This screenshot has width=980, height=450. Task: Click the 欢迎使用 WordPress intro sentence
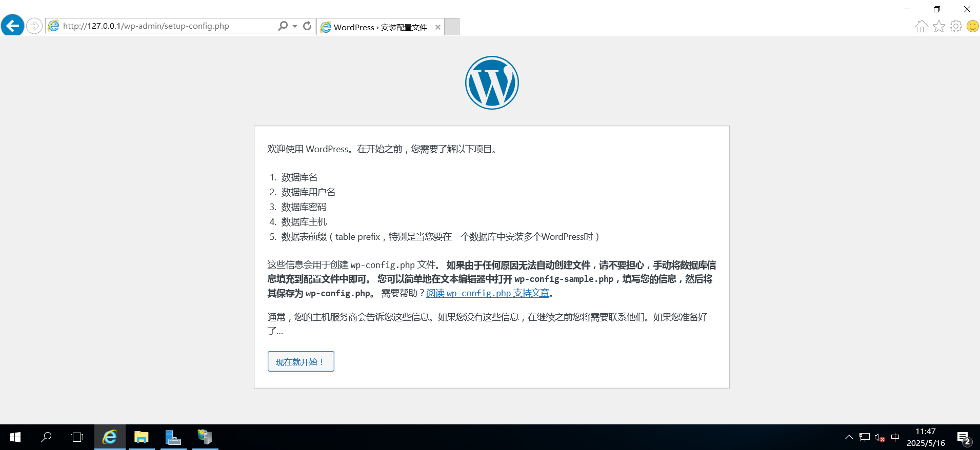(x=383, y=149)
